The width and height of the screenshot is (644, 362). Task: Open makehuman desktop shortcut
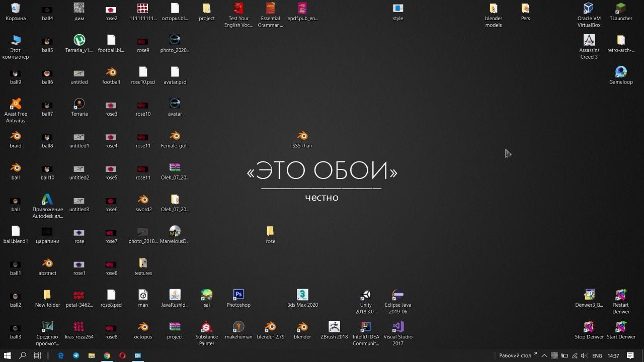pos(238,330)
